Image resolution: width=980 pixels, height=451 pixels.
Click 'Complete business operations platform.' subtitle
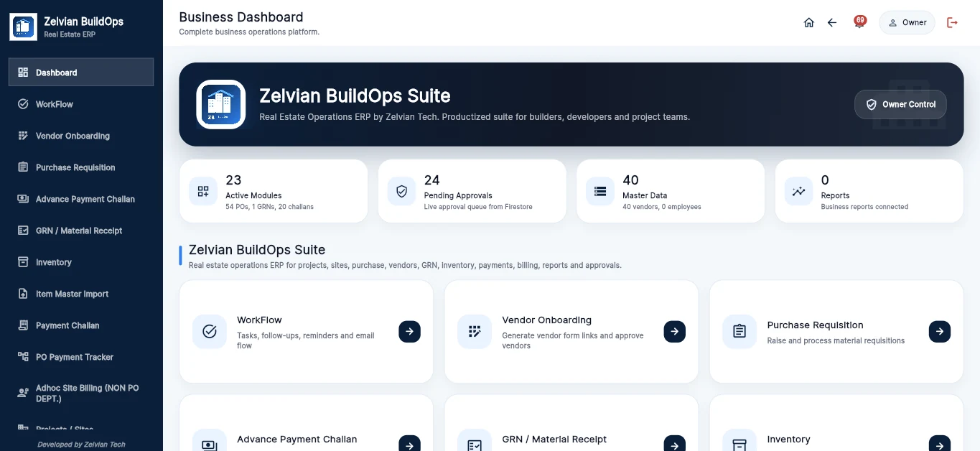point(249,32)
